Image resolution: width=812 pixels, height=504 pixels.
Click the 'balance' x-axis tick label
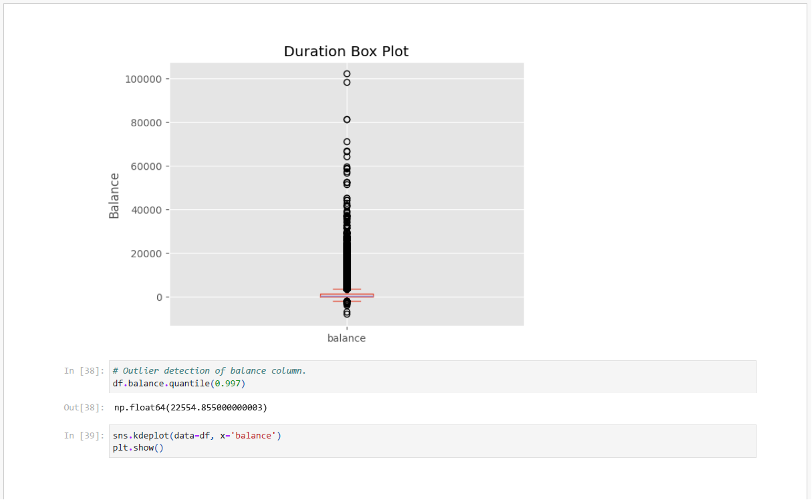tap(346, 338)
